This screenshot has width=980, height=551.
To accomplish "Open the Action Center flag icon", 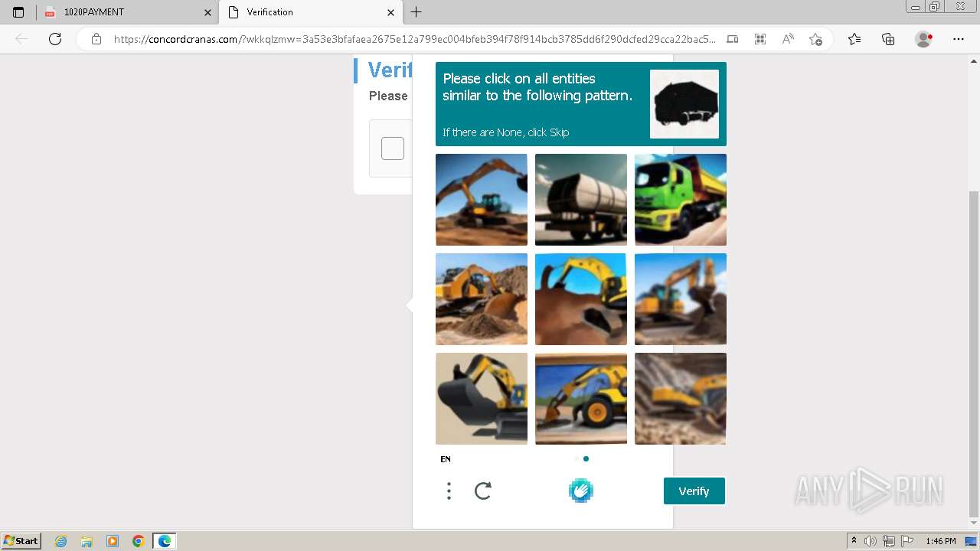I will point(906,541).
